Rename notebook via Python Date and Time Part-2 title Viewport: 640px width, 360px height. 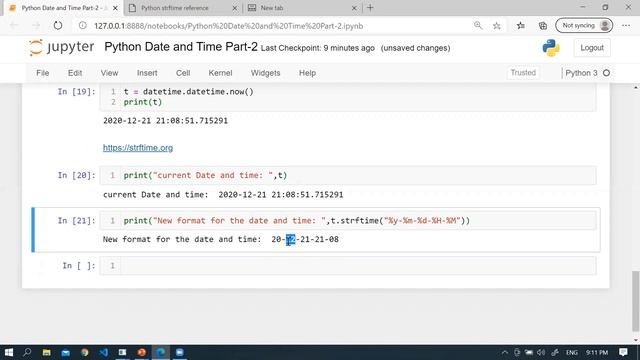pyautogui.click(x=181, y=47)
